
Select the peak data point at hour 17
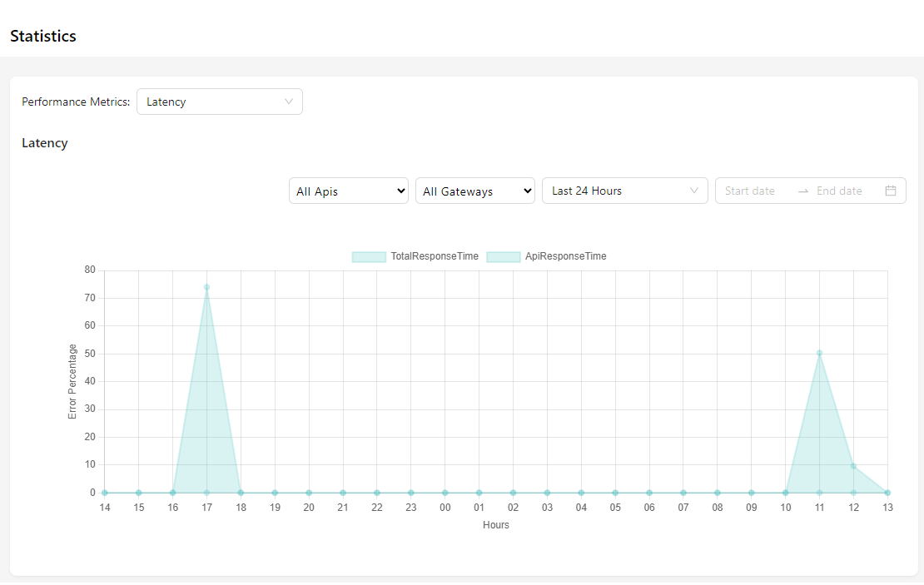coord(206,287)
